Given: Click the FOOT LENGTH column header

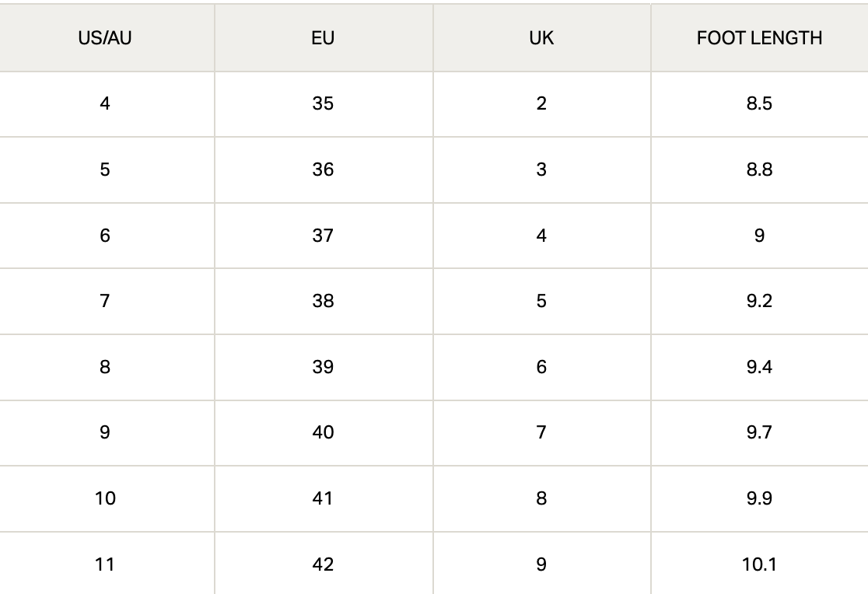Looking at the screenshot, I should coord(759,38).
